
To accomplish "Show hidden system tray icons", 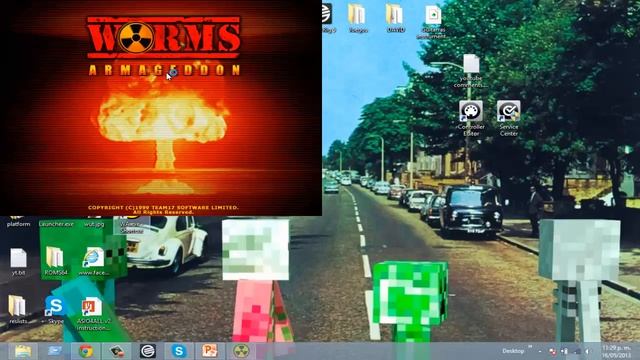I will pyautogui.click(x=540, y=351).
